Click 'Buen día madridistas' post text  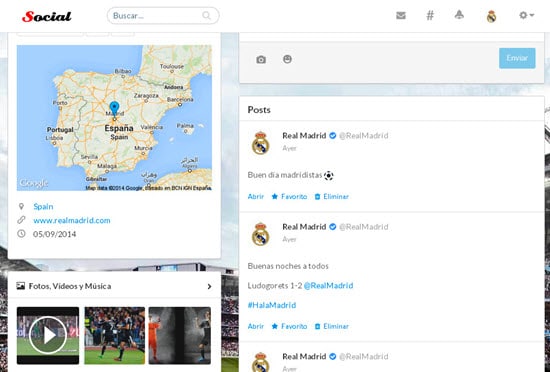pyautogui.click(x=285, y=175)
